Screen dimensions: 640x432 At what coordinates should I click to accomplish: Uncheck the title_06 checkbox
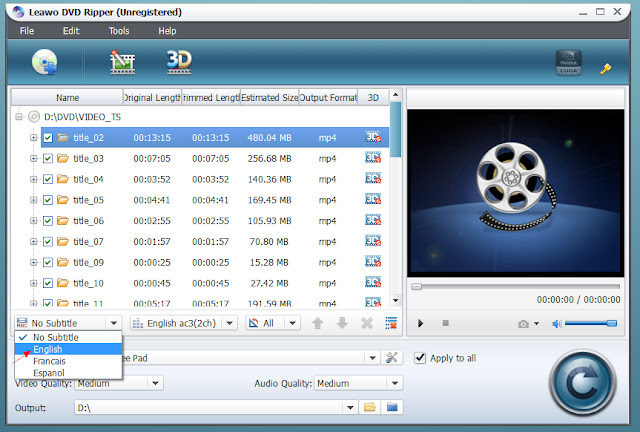48,221
